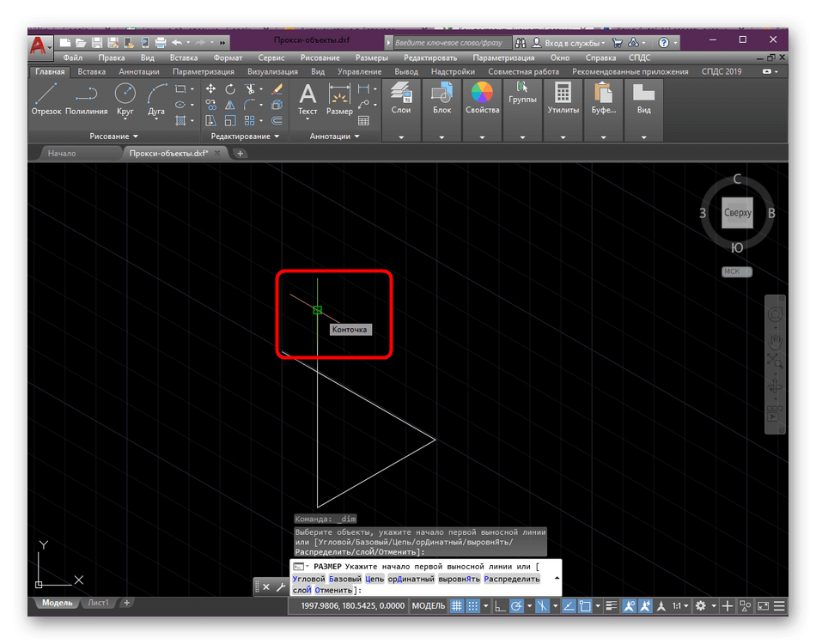Click the Вход в службы sign-in button
The height and width of the screenshot is (644, 816).
569,43
